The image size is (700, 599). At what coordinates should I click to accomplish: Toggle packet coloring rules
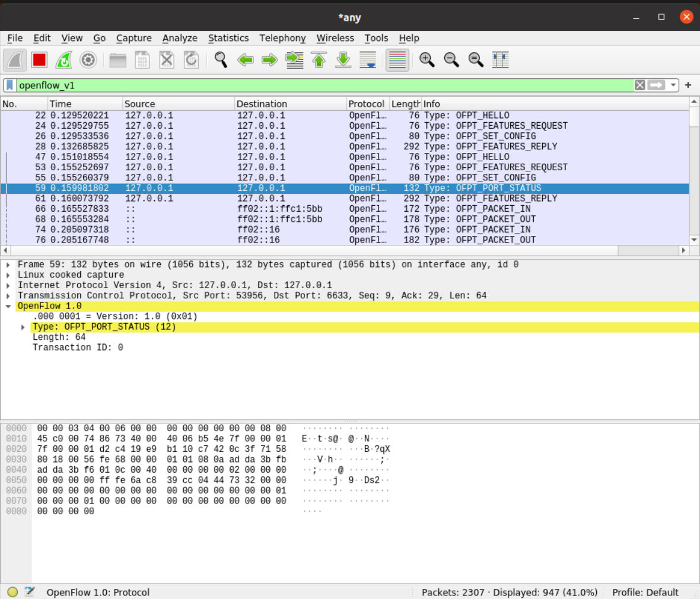click(397, 60)
